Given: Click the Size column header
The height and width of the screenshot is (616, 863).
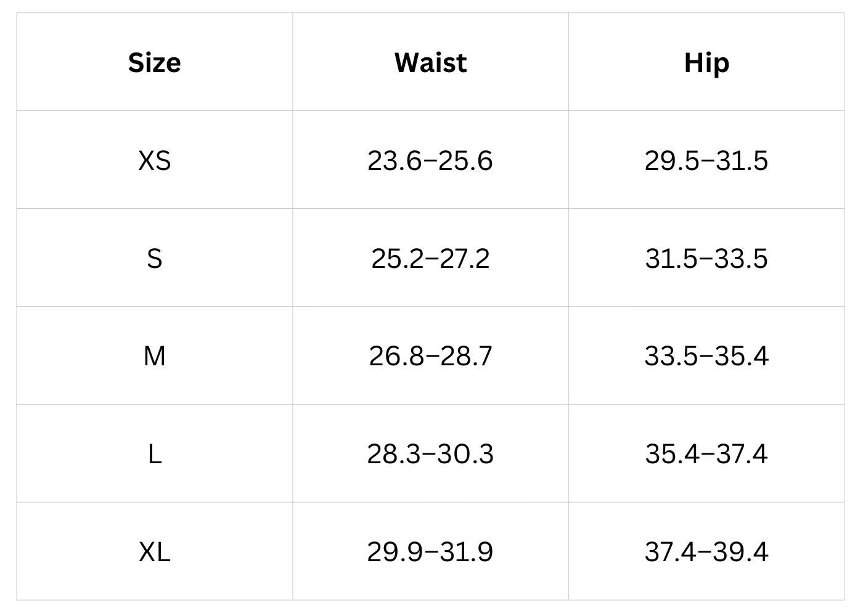Looking at the screenshot, I should pos(154,63).
